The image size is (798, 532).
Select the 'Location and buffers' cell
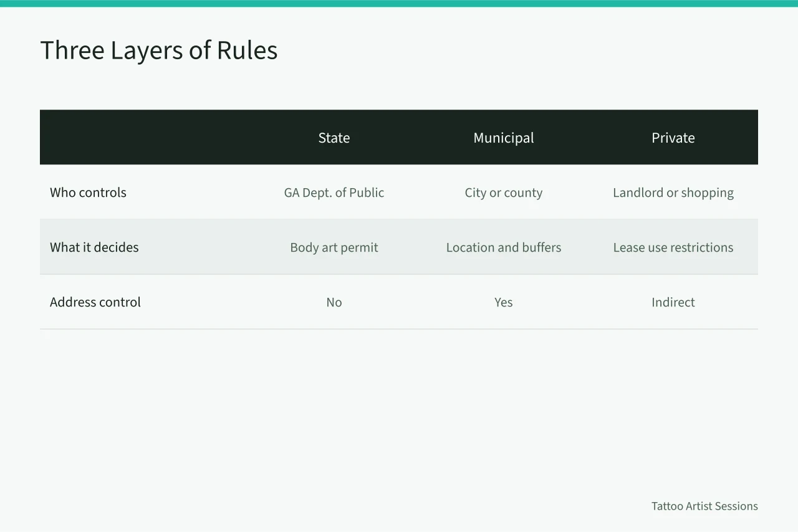click(504, 247)
